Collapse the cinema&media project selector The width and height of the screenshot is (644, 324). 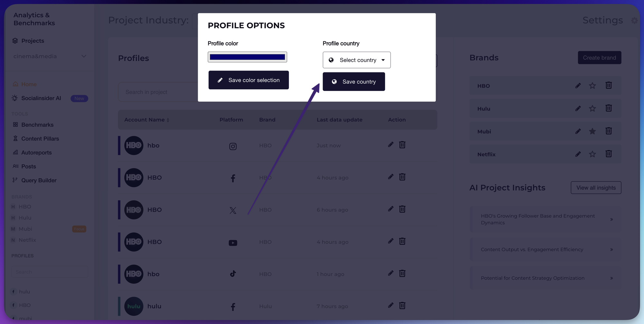[x=83, y=56]
